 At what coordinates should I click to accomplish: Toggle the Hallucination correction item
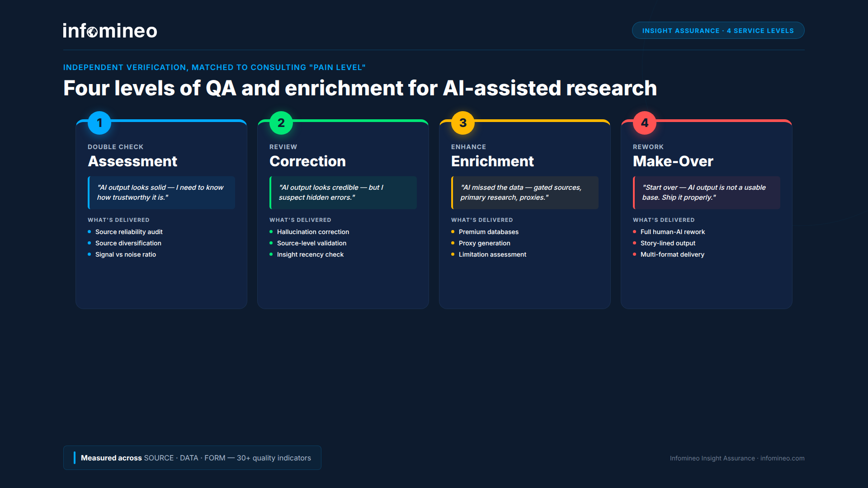pyautogui.click(x=313, y=231)
